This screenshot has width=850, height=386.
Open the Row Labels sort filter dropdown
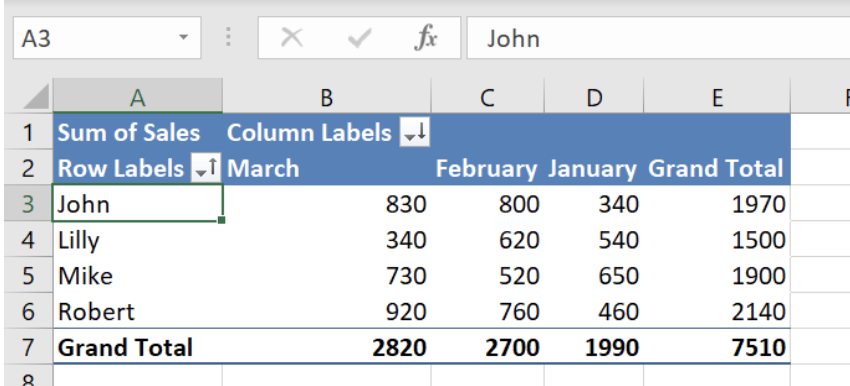tap(205, 168)
